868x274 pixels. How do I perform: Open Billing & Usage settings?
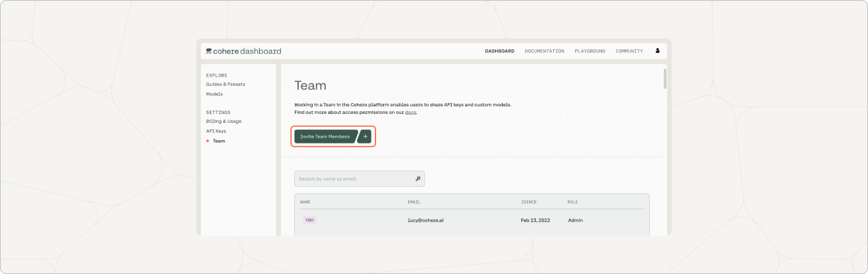click(x=223, y=121)
